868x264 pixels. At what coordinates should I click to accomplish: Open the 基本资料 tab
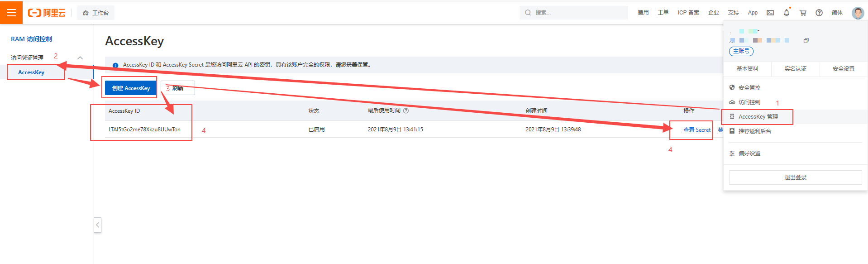click(x=747, y=69)
